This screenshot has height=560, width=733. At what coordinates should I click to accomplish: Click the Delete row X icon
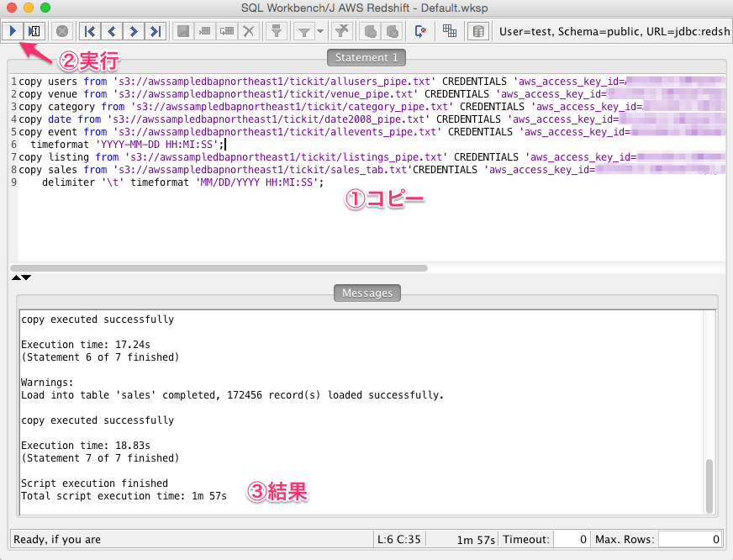[x=249, y=31]
